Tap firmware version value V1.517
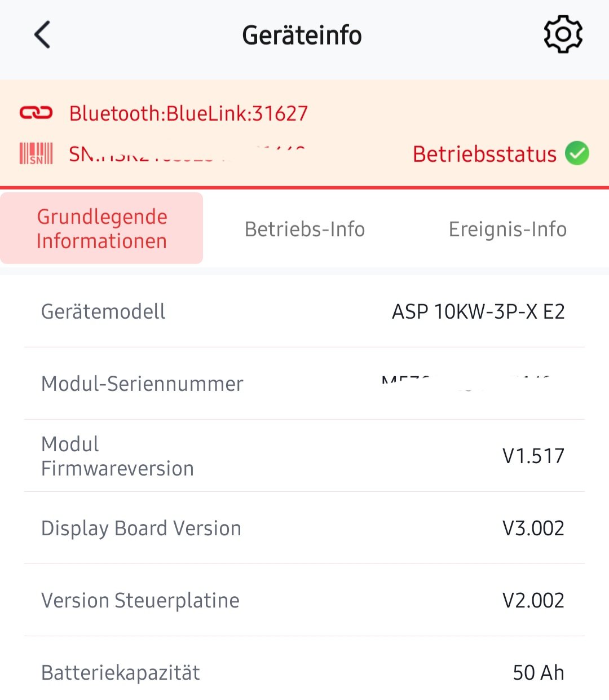This screenshot has height=700, width=609. click(x=533, y=456)
